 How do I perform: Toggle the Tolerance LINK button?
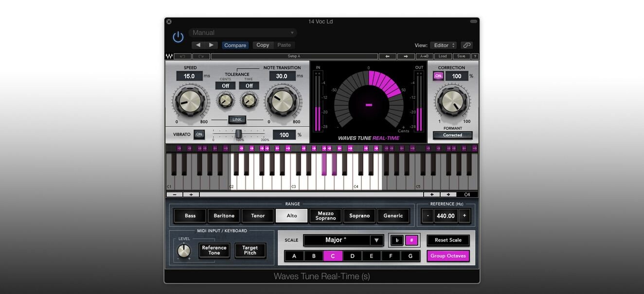(x=237, y=120)
